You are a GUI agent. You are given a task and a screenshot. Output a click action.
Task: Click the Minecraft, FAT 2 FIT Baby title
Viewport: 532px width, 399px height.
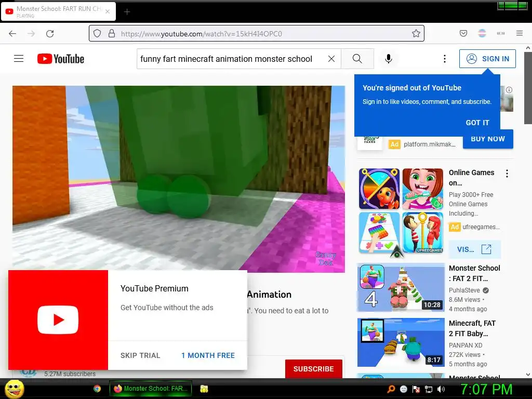point(472,328)
